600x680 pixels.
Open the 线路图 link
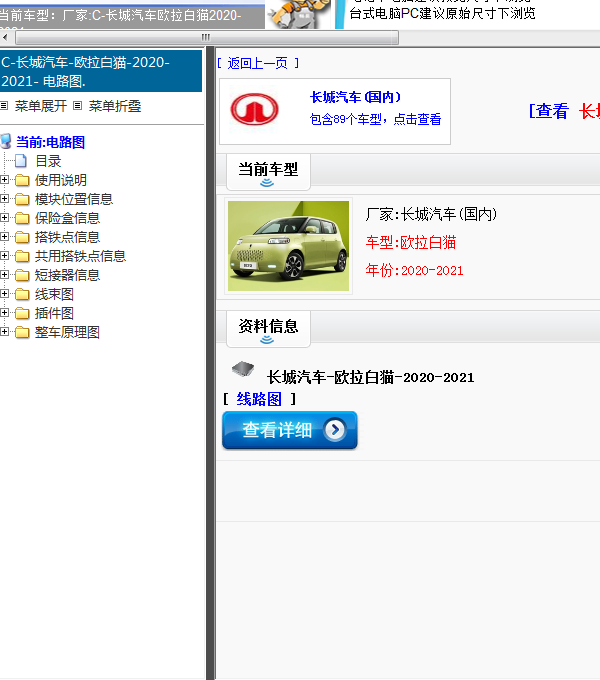tap(259, 399)
